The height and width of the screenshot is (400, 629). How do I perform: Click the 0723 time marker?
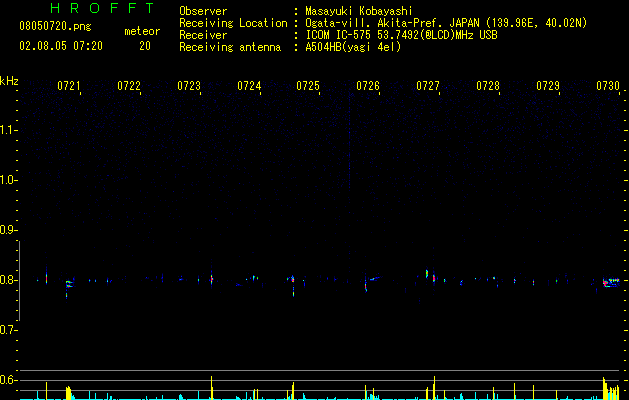(x=189, y=86)
